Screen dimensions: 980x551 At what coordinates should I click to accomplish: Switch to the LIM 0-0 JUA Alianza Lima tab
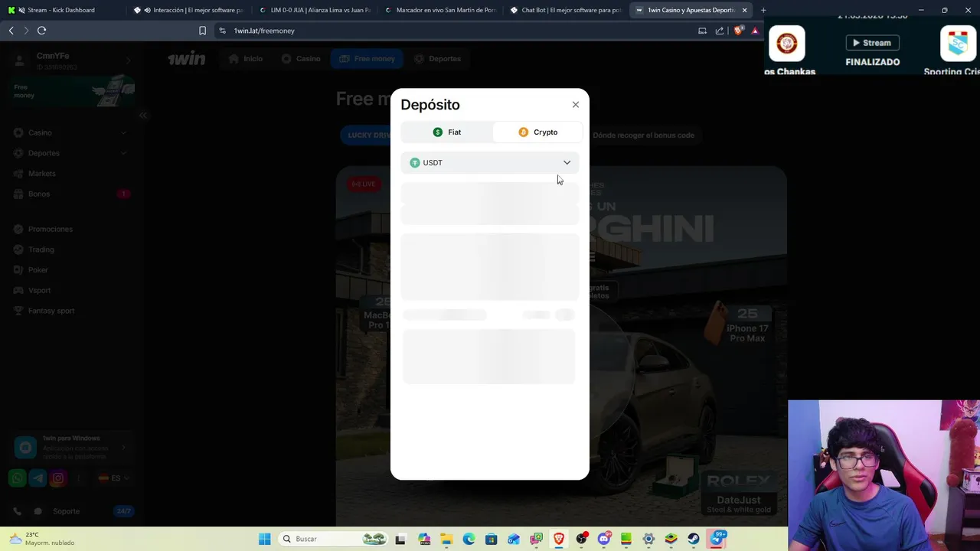coord(315,10)
